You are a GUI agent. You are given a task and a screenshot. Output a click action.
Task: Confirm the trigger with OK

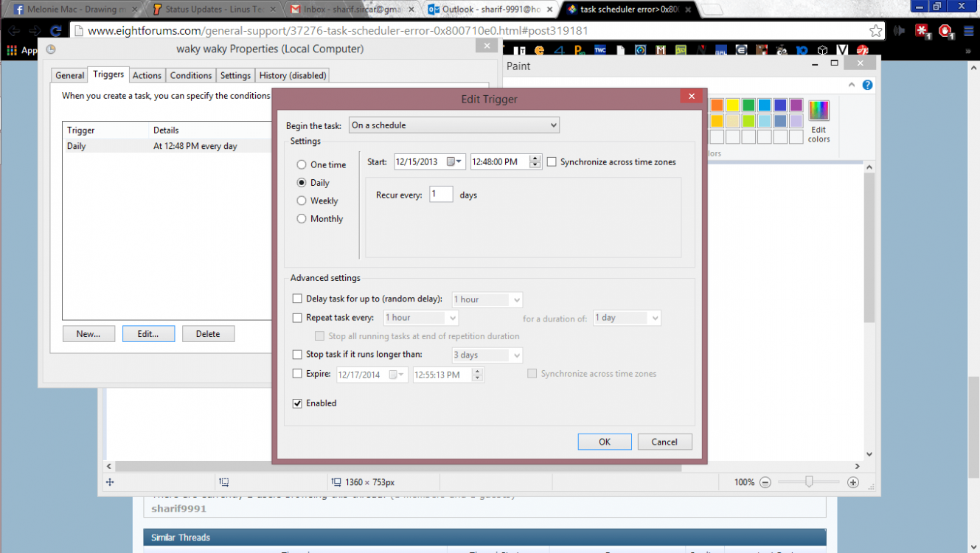pos(605,442)
